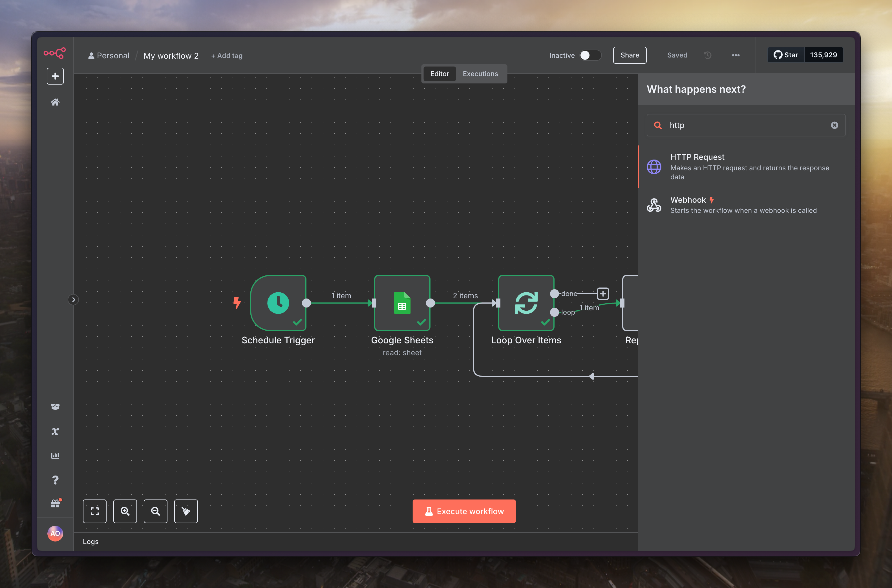This screenshot has width=892, height=588.
Task: Click the n8n logo icon
Action: pyautogui.click(x=55, y=53)
